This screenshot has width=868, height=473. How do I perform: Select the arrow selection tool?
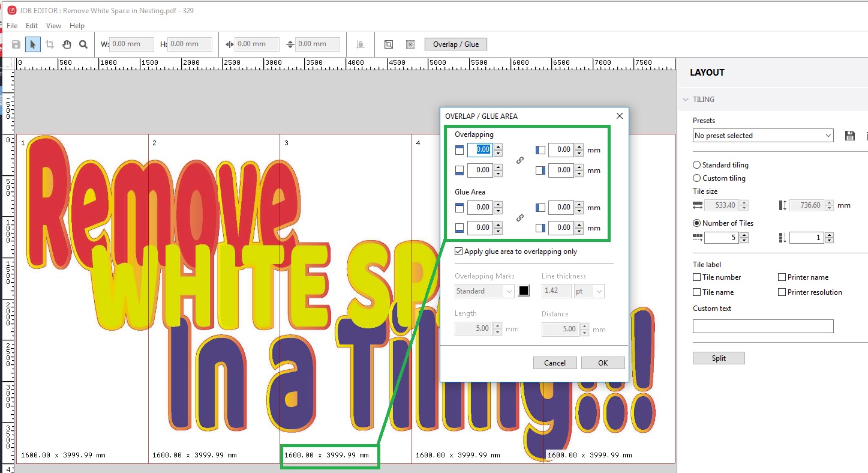pyautogui.click(x=33, y=44)
